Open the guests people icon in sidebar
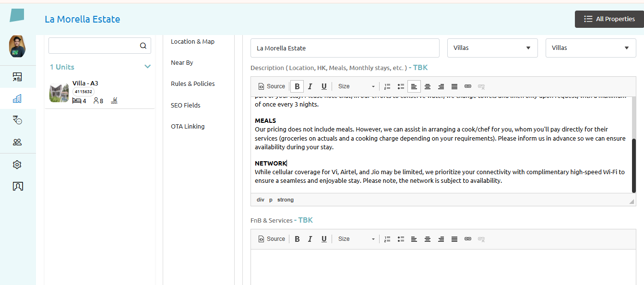The width and height of the screenshot is (644, 285). [17, 142]
